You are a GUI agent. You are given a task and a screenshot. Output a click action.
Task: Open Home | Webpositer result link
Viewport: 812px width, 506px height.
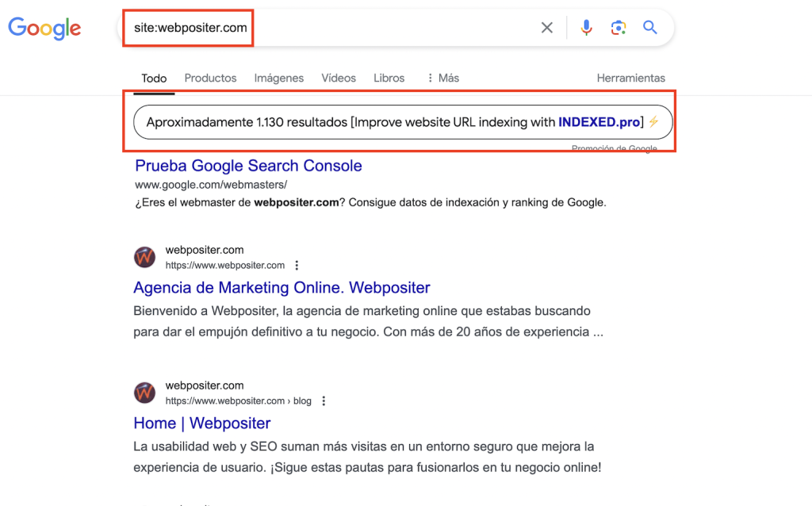click(x=202, y=423)
